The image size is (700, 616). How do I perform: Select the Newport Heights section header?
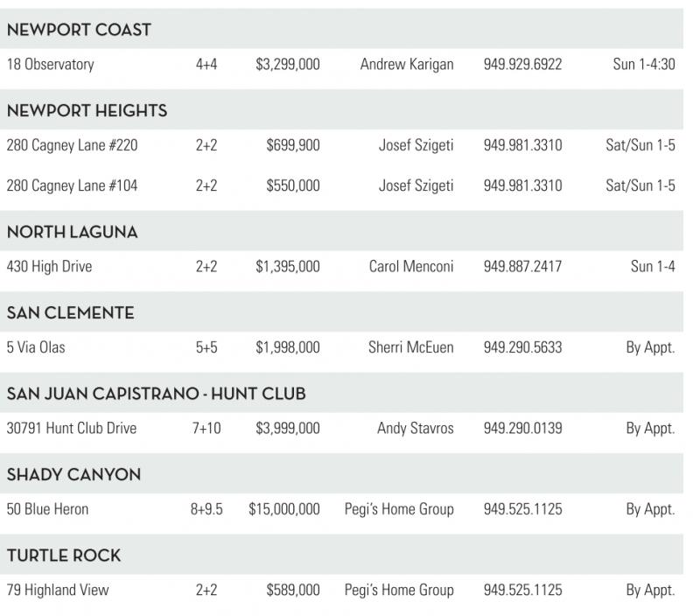click(x=87, y=111)
